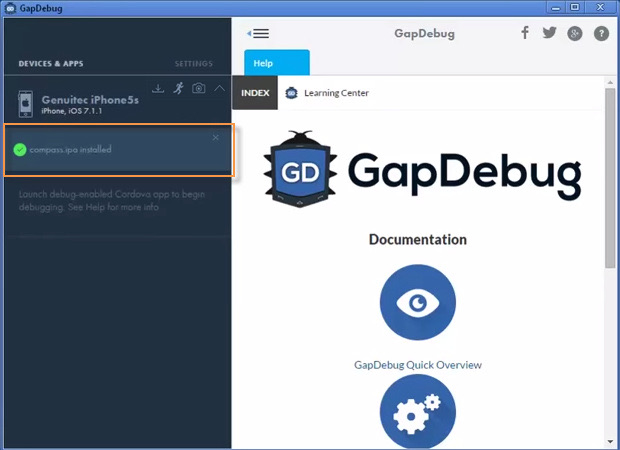Collapse the Genuitec iPhone5s device section
Image resolution: width=620 pixels, height=450 pixels.
point(220,88)
